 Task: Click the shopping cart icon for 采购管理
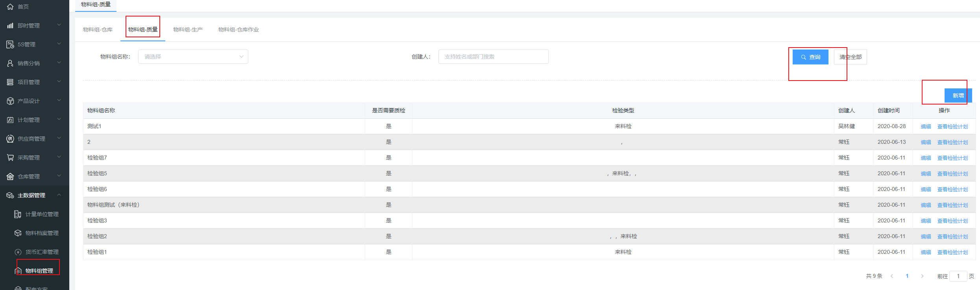point(10,158)
